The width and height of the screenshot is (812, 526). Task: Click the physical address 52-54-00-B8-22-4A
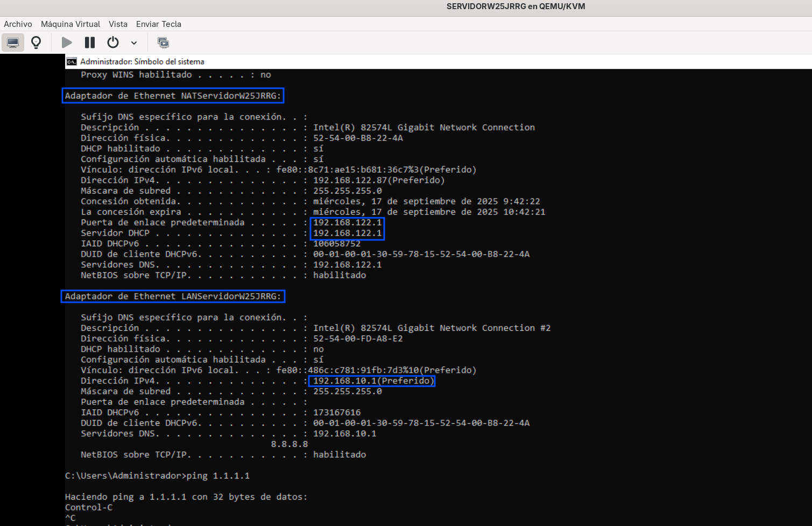[x=358, y=138]
